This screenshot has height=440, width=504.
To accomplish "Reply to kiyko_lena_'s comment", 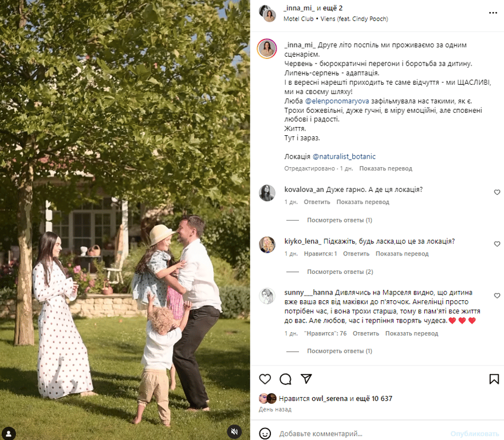I will coord(356,254).
